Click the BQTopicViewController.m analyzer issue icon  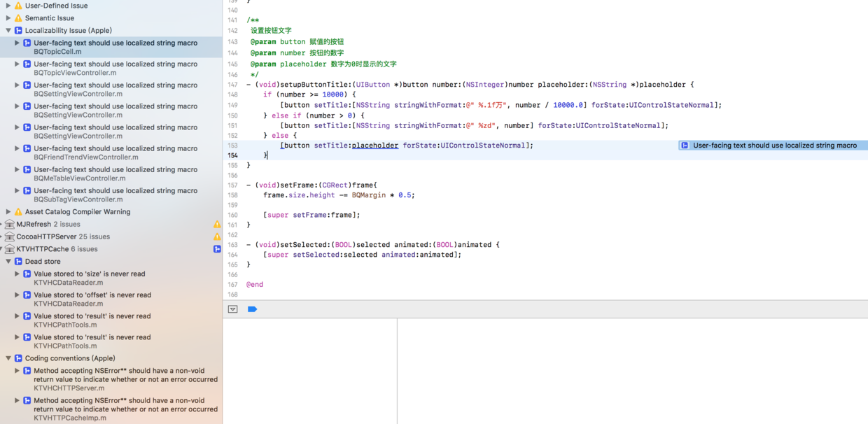tap(27, 64)
